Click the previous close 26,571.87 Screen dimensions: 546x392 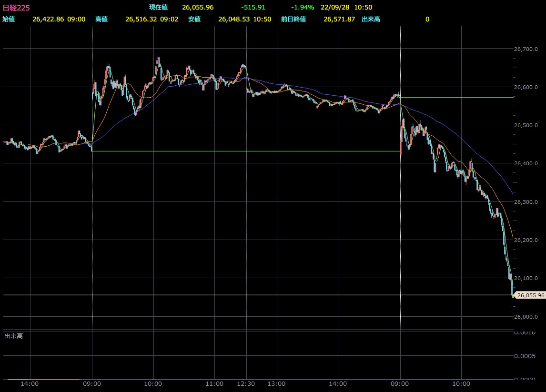[x=339, y=19]
